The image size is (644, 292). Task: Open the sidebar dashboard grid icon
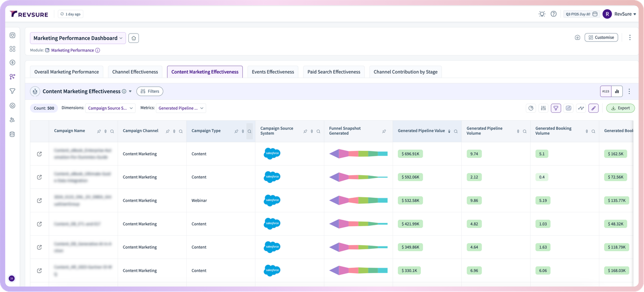pos(12,49)
